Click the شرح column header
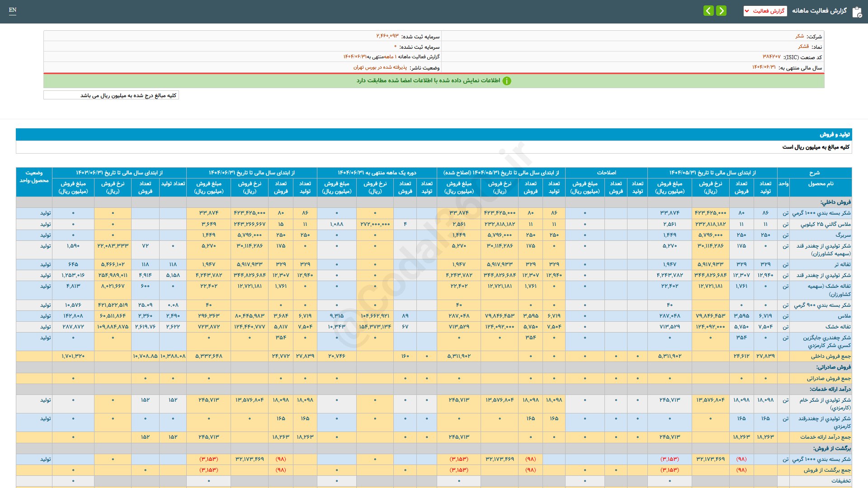Image resolution: width=868 pixels, height=488 pixels. tap(814, 173)
